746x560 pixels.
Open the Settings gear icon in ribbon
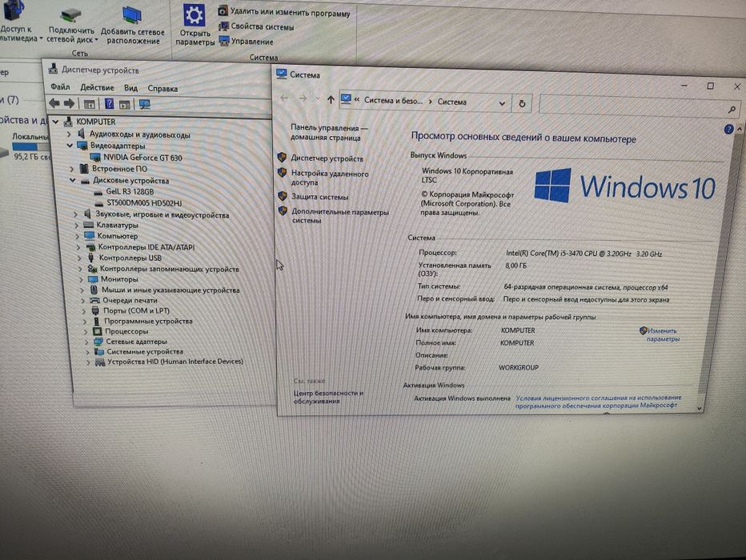[195, 16]
